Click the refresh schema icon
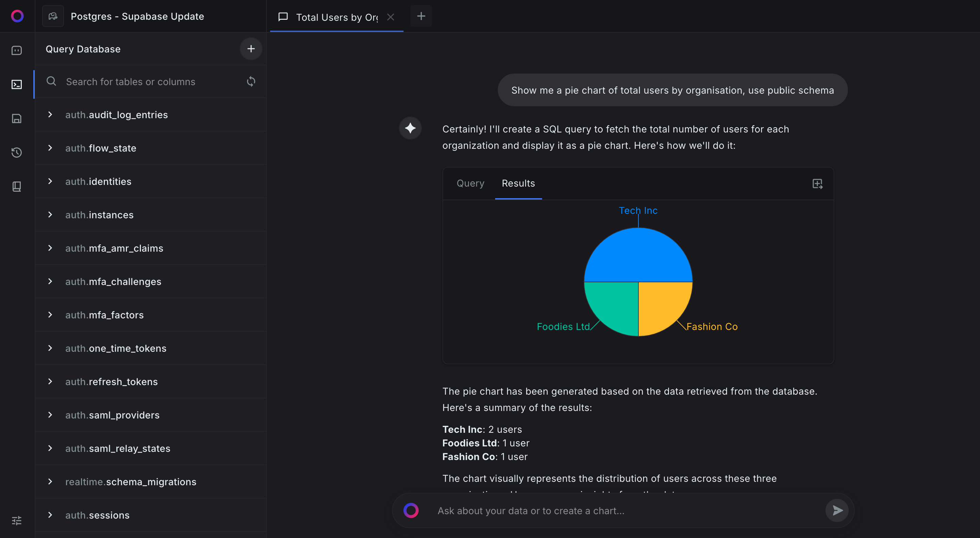Viewport: 980px width, 538px height. [x=251, y=81]
